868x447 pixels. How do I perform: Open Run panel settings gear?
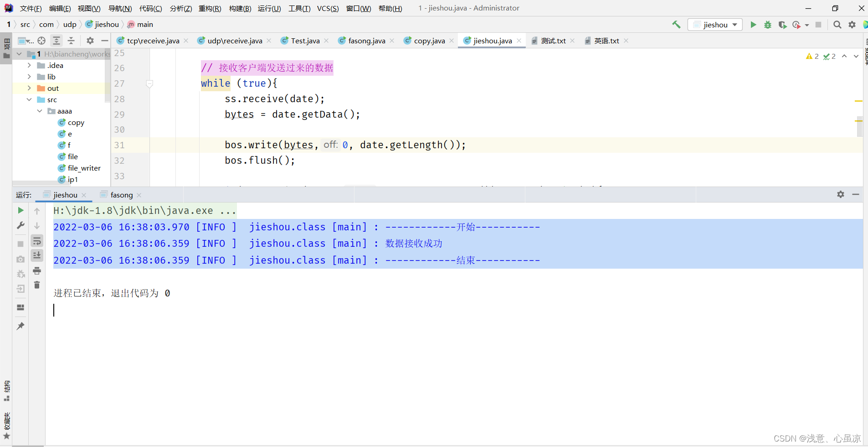click(841, 194)
